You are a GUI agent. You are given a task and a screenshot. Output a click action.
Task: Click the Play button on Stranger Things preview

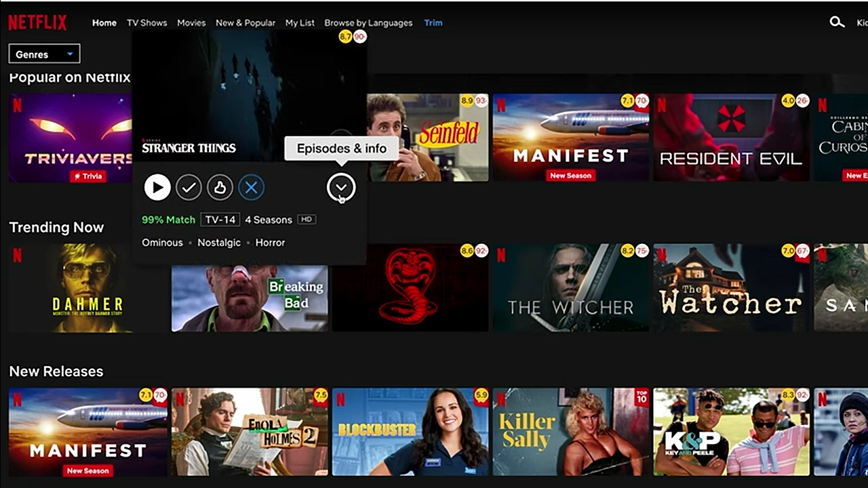(157, 187)
